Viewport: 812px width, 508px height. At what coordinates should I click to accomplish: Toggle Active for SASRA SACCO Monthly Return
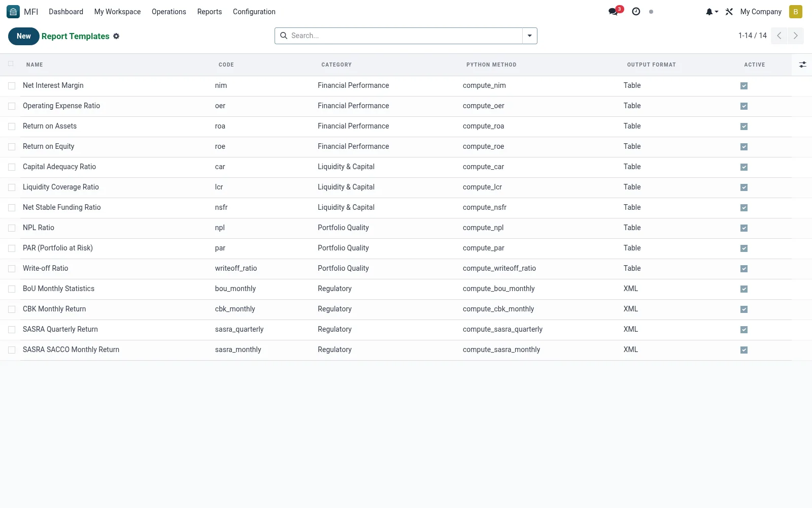click(744, 350)
